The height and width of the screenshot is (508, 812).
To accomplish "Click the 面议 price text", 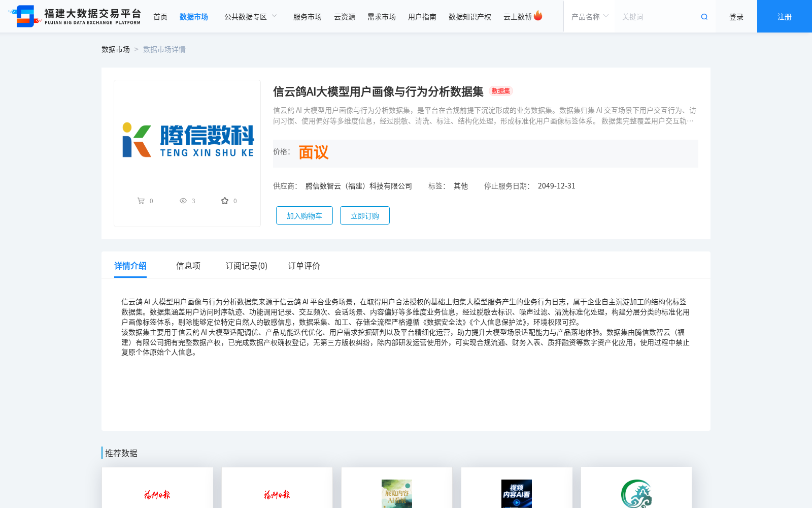I will pos(314,152).
